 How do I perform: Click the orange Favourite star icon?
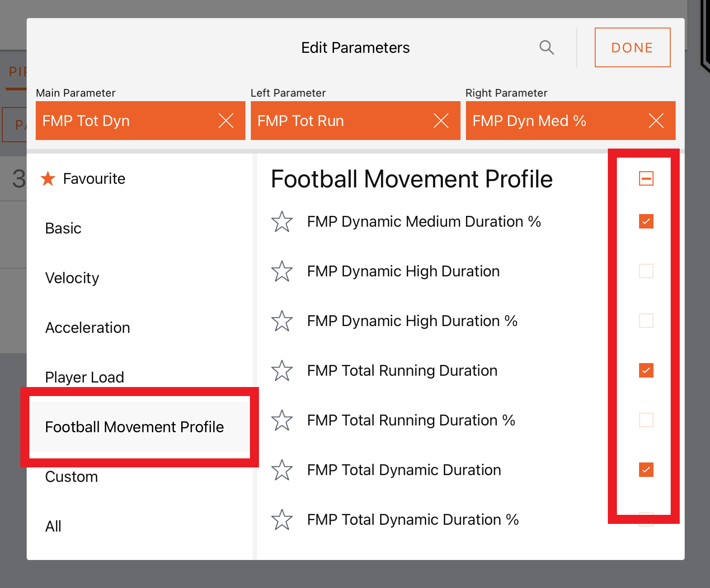click(48, 178)
